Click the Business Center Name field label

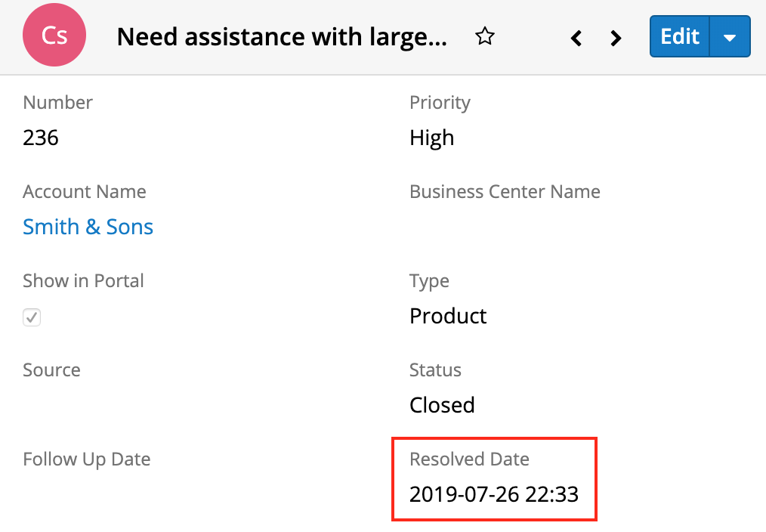coord(505,192)
